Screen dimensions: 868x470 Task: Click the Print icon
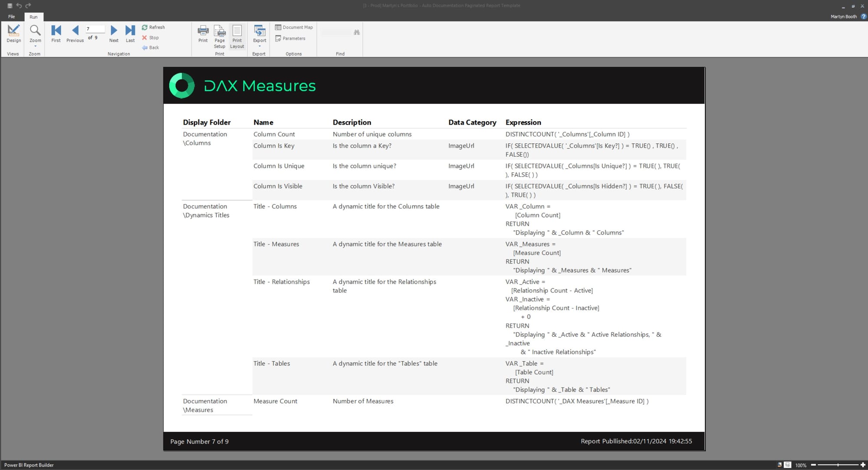(x=203, y=33)
